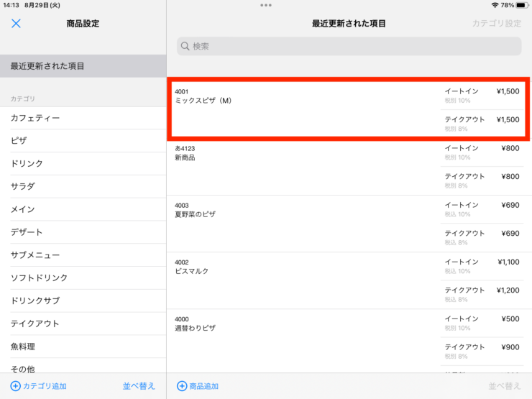The image size is (532, 399).
Task: Open the ドリンク category
Action: (83, 163)
